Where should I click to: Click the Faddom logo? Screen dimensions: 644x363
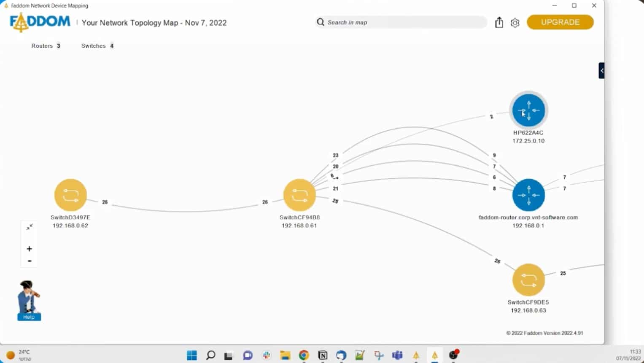coord(40,22)
